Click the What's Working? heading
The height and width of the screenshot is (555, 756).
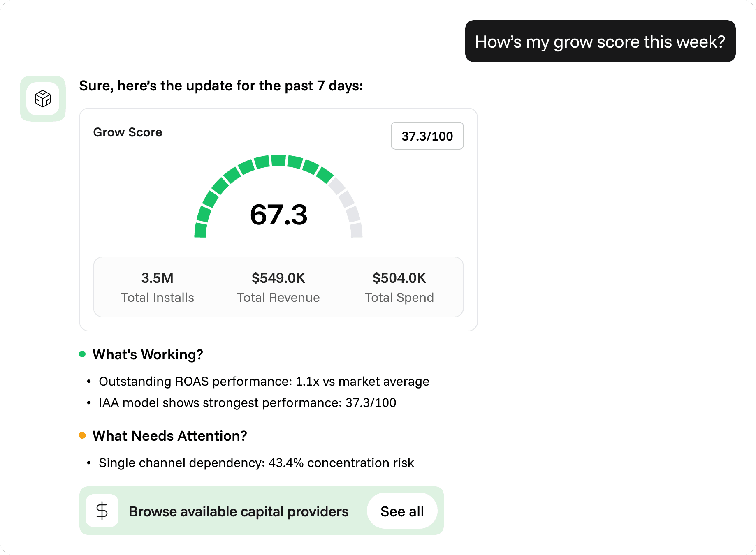(x=148, y=354)
